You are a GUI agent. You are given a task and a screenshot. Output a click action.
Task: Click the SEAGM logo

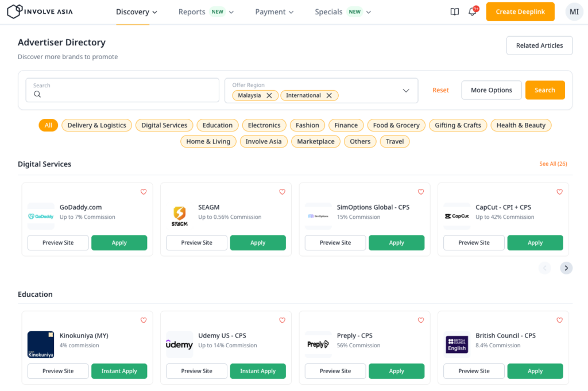pyautogui.click(x=180, y=216)
